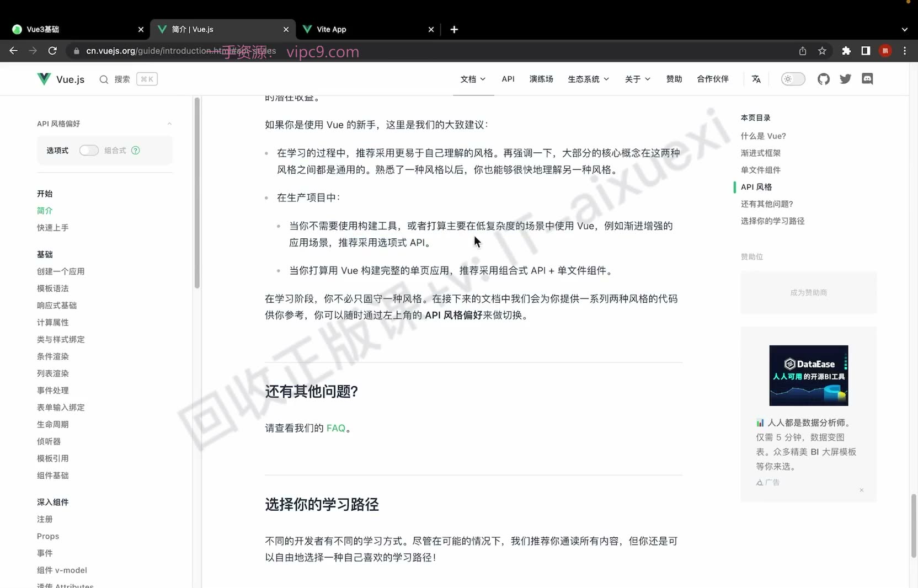Toggle Options/Composition API preference switch

[x=89, y=150]
